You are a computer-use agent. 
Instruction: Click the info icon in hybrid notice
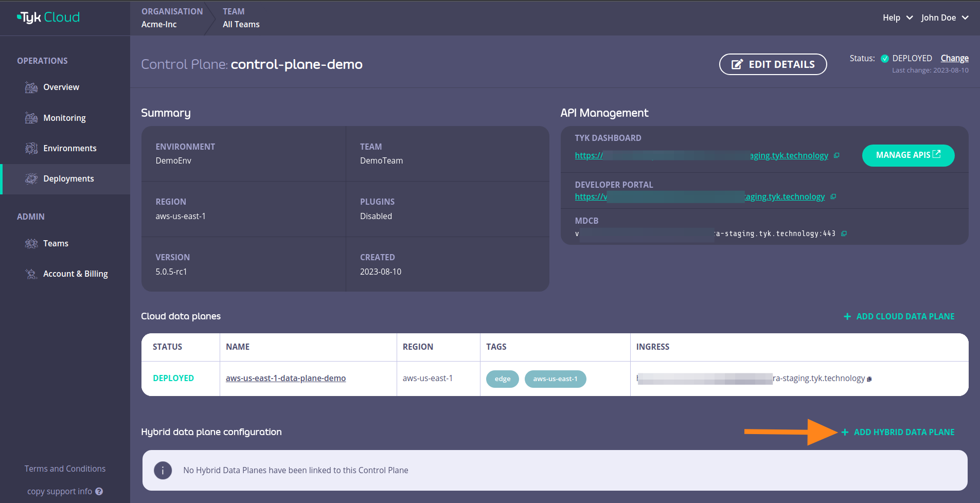tap(163, 470)
